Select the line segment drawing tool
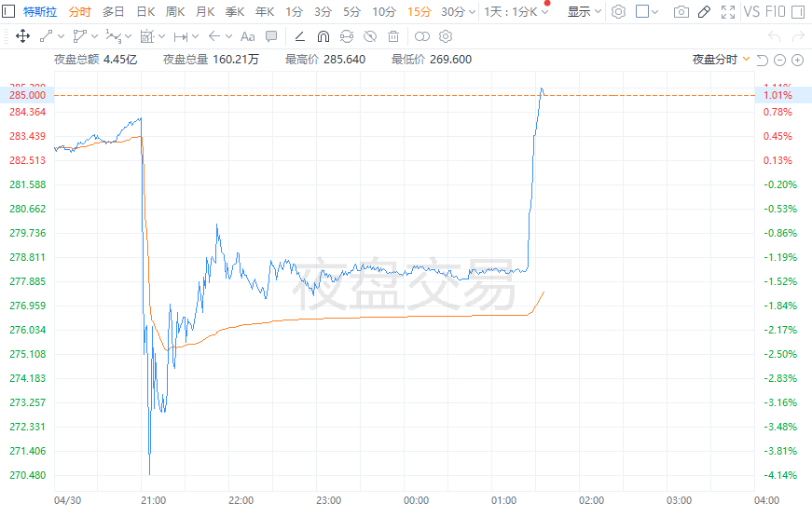Viewport: 812px width, 517px height. point(46,36)
